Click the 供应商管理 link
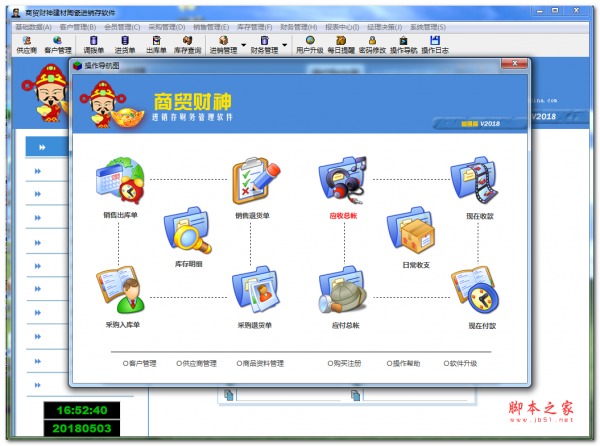The width and height of the screenshot is (600, 446). click(196, 363)
